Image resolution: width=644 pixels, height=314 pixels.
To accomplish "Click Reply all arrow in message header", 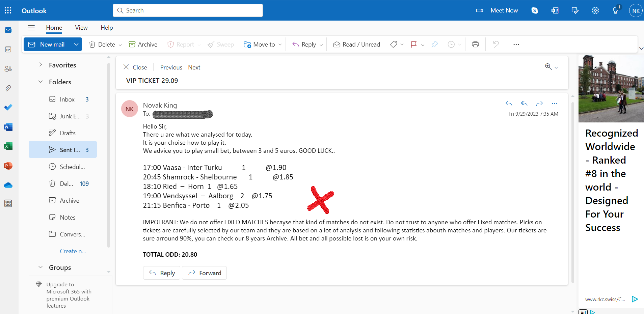I will [x=524, y=104].
